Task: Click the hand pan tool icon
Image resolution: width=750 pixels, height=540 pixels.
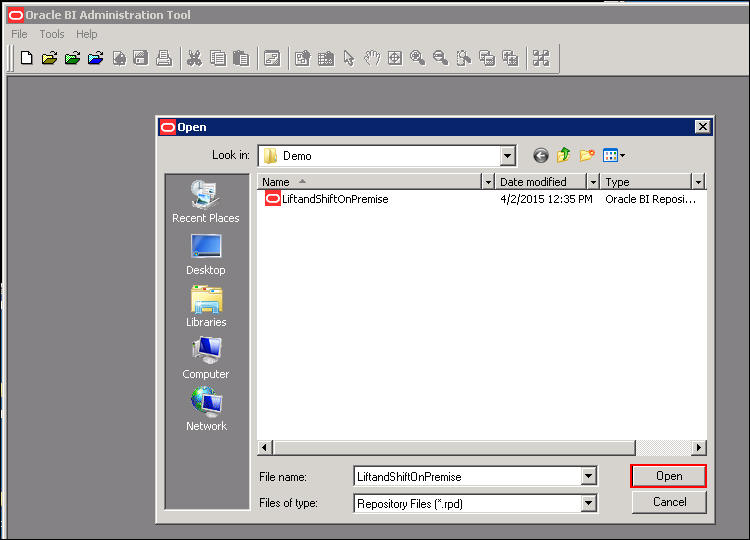Action: tap(372, 58)
